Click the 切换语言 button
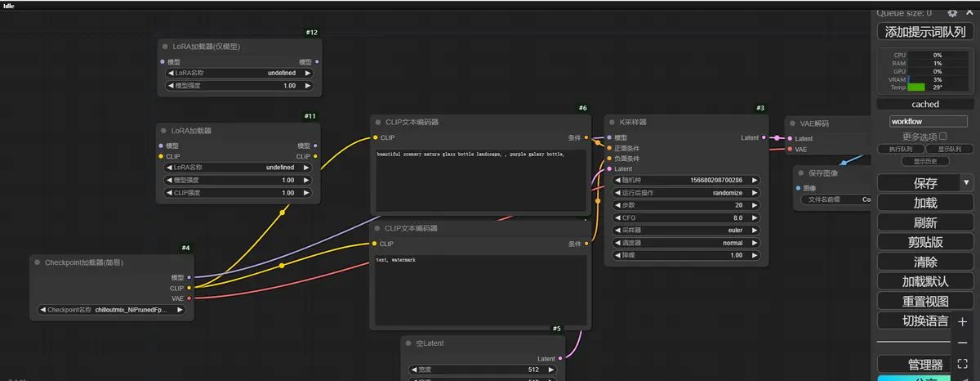This screenshot has width=980, height=381. click(x=914, y=320)
